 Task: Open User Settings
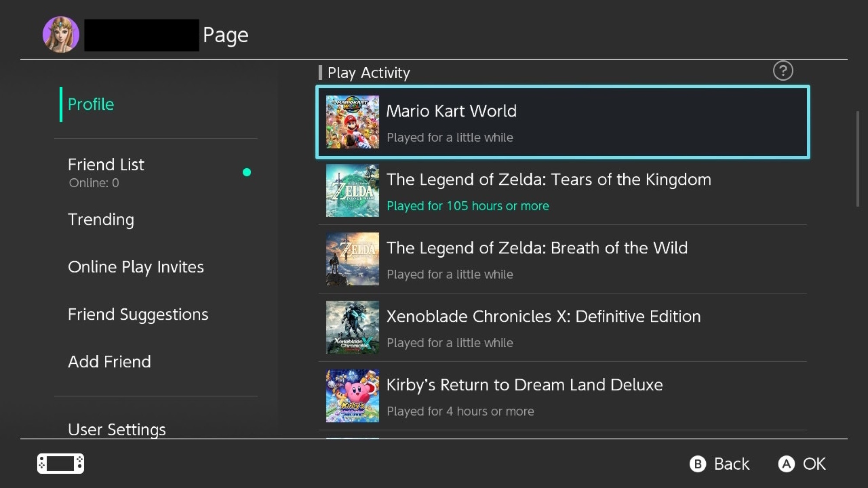[x=117, y=429]
